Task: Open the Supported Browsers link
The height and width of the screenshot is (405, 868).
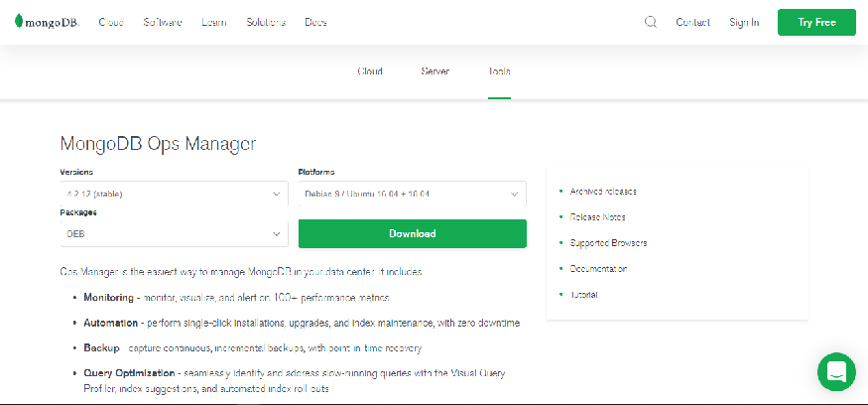Action: (608, 242)
